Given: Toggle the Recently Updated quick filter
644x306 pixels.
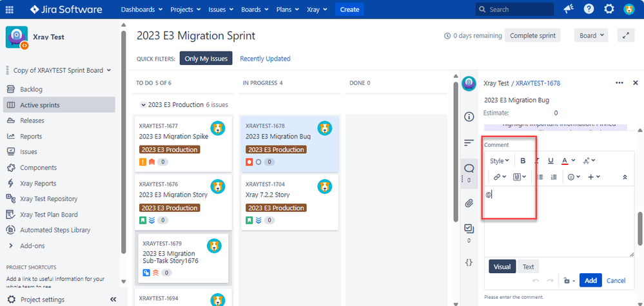Looking at the screenshot, I should coord(265,59).
